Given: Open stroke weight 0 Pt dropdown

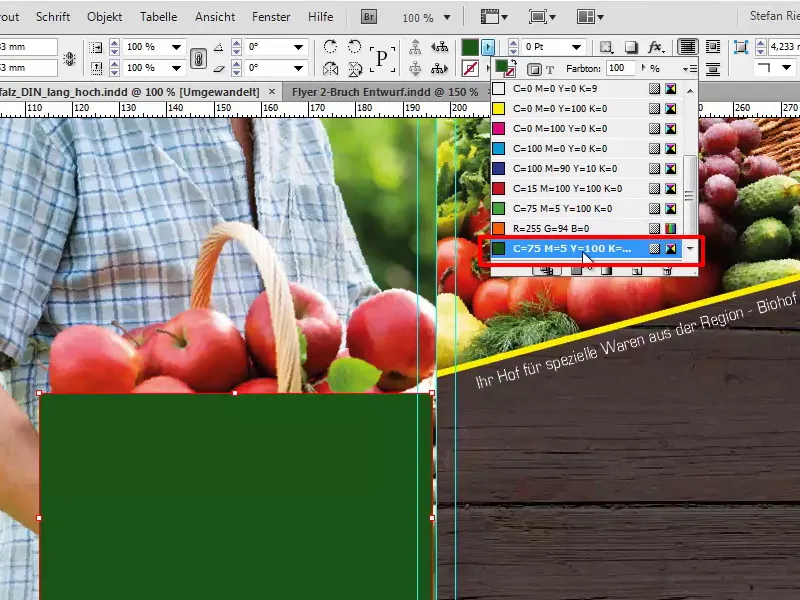Looking at the screenshot, I should pyautogui.click(x=577, y=47).
